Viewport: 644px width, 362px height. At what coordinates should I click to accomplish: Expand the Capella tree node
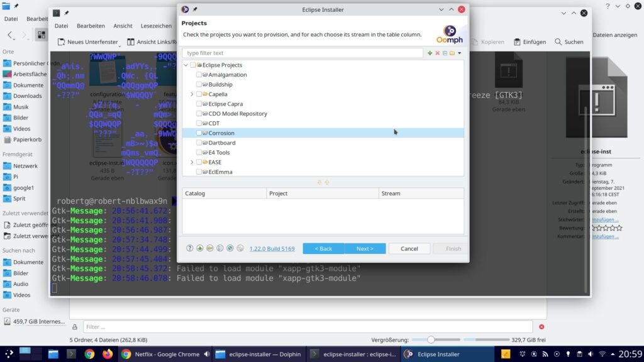(192, 94)
